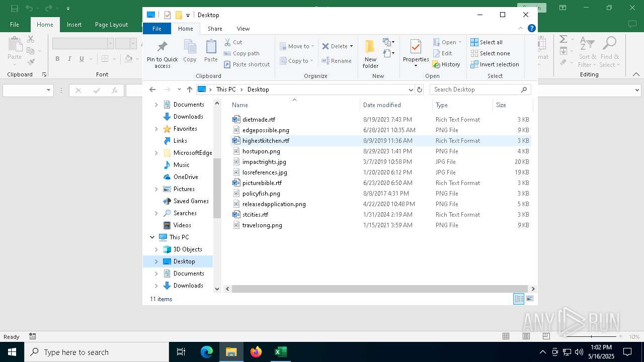Click Select none
This screenshot has height=362, width=644.
(x=490, y=53)
